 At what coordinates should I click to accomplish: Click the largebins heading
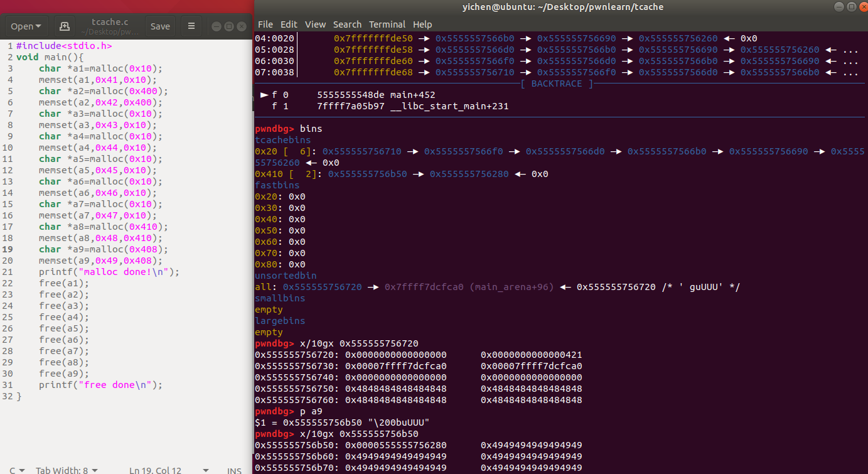point(280,321)
